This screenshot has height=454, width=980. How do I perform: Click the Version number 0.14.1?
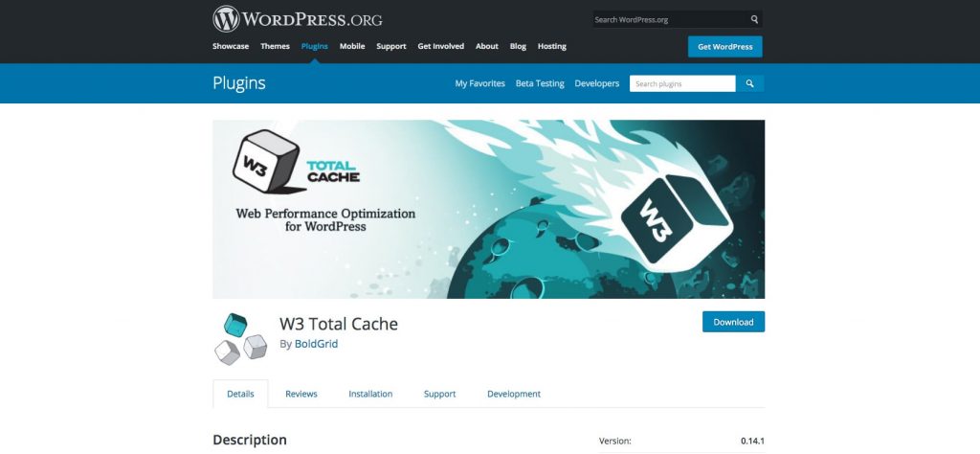click(x=752, y=441)
